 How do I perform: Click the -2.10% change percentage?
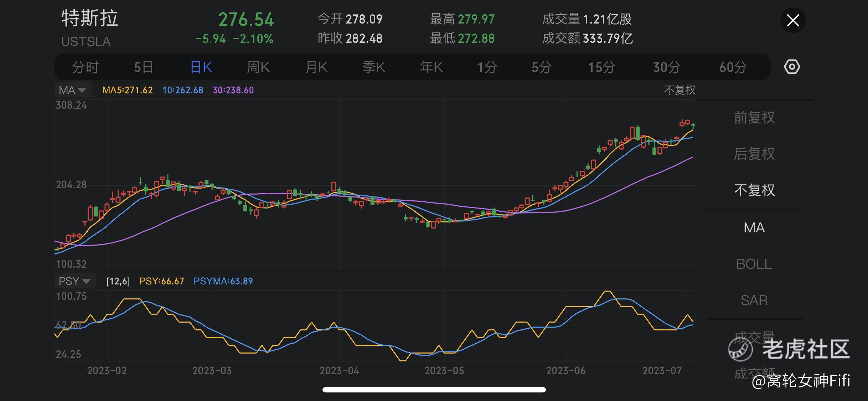pyautogui.click(x=253, y=38)
